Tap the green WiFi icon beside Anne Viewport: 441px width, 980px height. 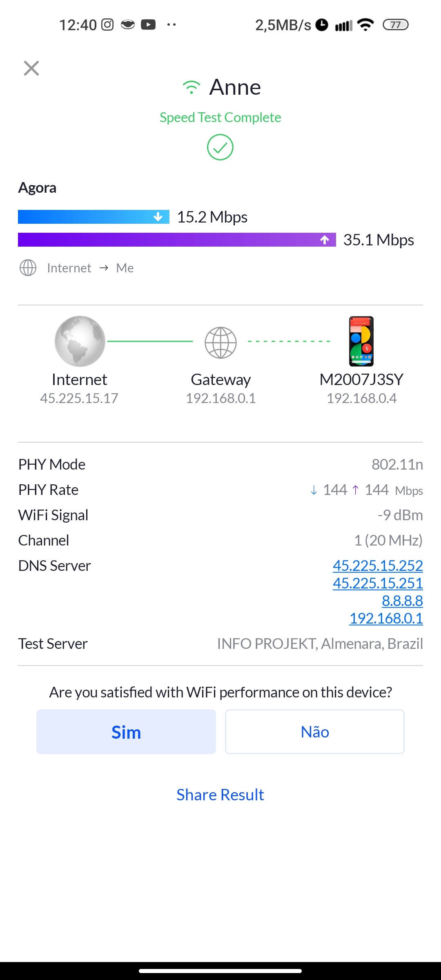[191, 87]
